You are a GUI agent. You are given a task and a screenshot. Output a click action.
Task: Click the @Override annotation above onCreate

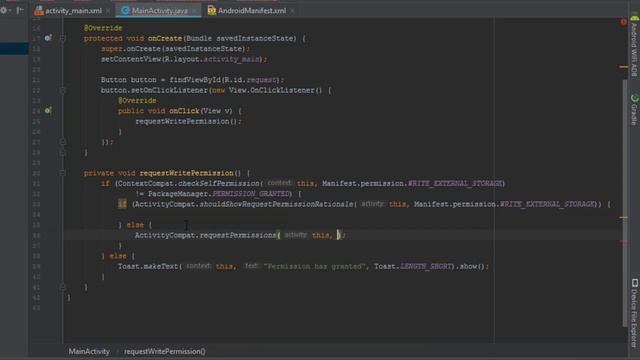click(x=103, y=28)
